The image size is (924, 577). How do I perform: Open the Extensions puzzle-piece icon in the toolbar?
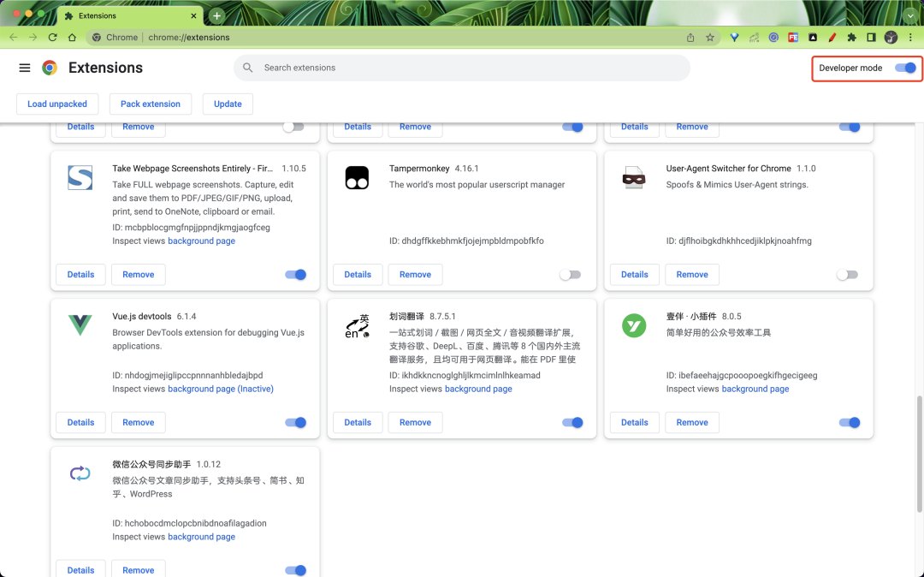(x=851, y=37)
